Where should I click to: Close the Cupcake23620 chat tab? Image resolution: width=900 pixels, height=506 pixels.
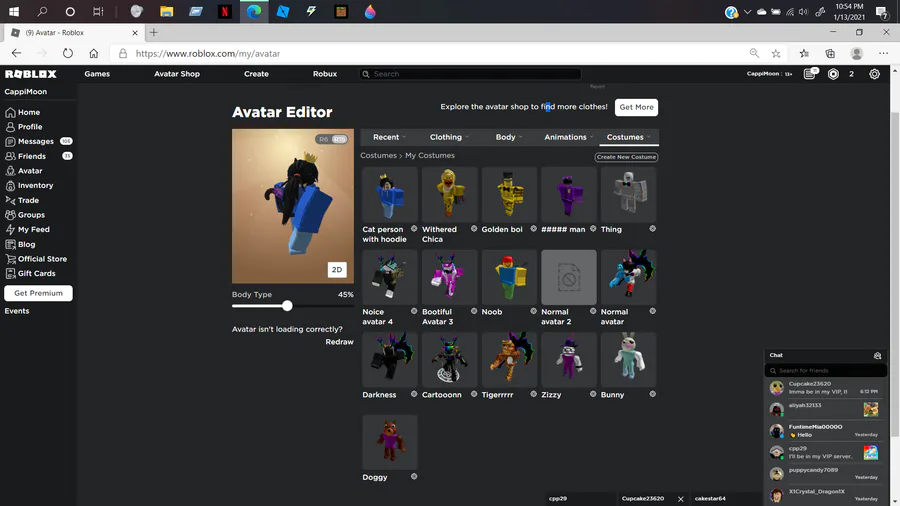(681, 499)
